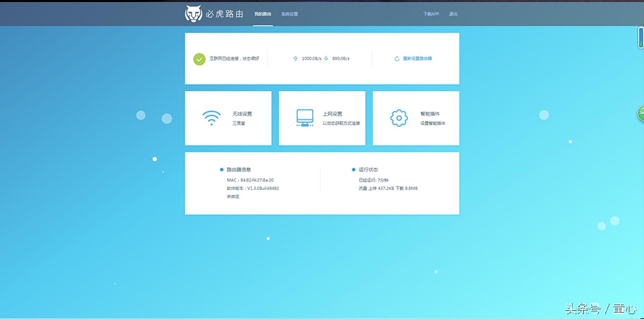The width and height of the screenshot is (644, 319).
Task: Click the refresh icon beside 重新设置路由器
Action: pyautogui.click(x=397, y=59)
